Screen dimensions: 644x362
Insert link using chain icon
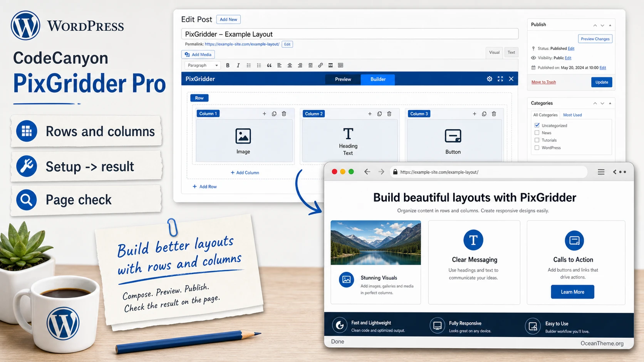tap(320, 65)
